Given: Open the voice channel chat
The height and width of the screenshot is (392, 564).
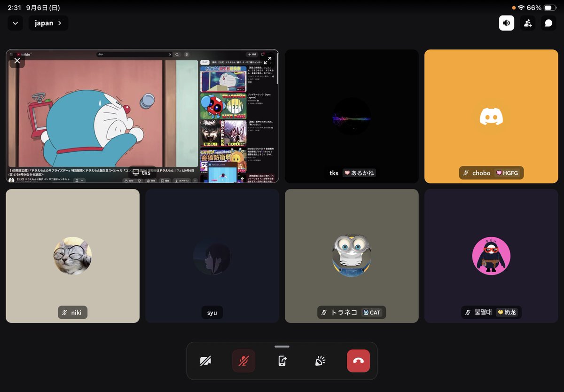Looking at the screenshot, I should [x=548, y=23].
